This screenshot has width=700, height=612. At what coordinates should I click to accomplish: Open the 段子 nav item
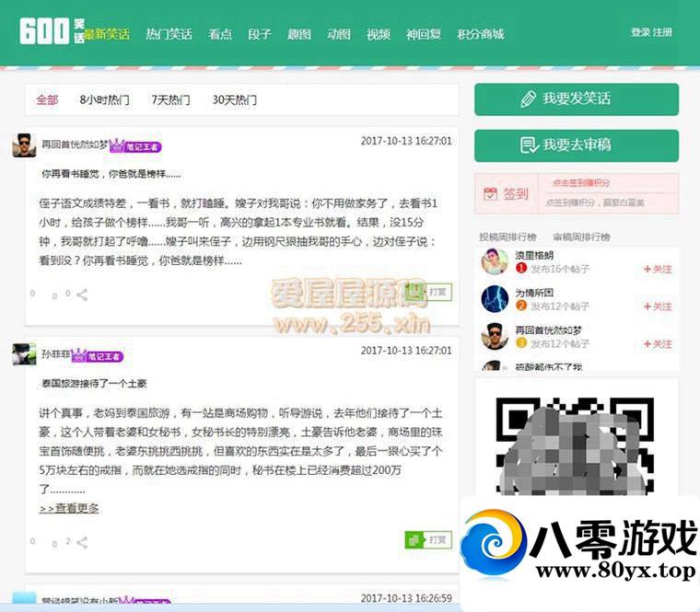click(260, 34)
